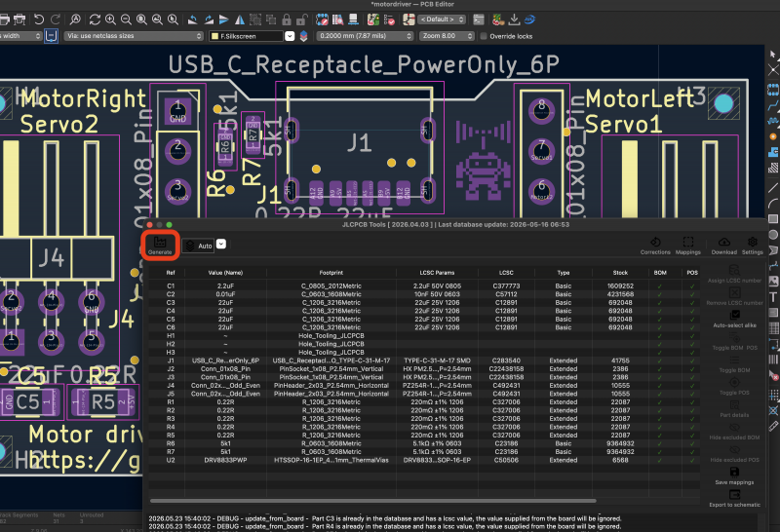Toggle the POS checkmark for C1
Image resolution: width=780 pixels, height=532 pixels.
point(691,285)
